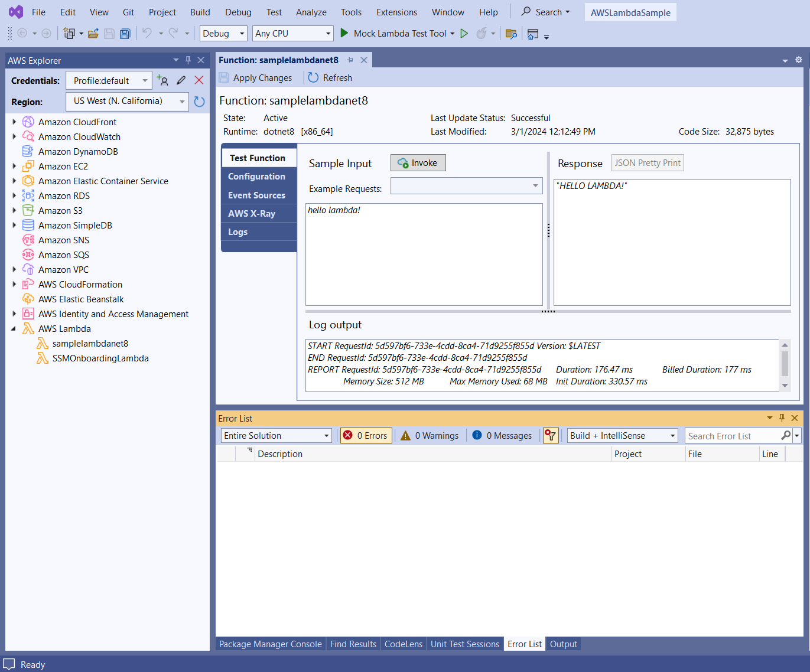This screenshot has width=810, height=672.
Task: Start debugging with Mock Lambda Test Tool
Action: pyautogui.click(x=344, y=33)
